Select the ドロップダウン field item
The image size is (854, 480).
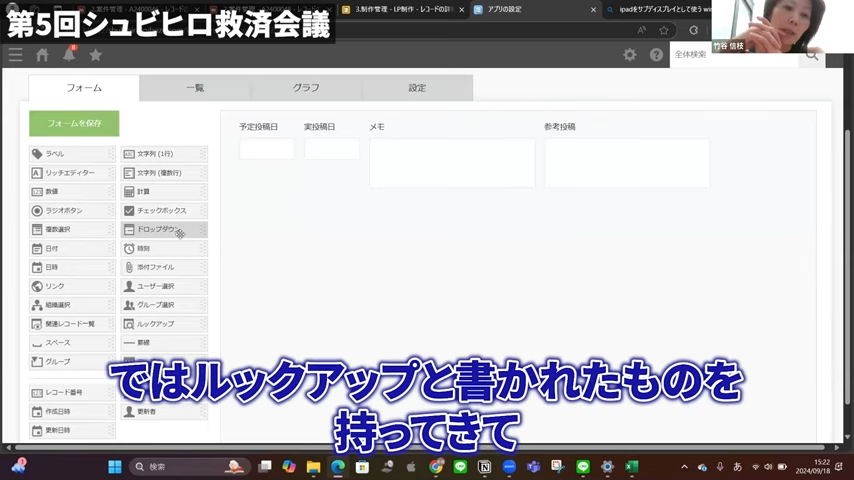pyautogui.click(x=164, y=229)
